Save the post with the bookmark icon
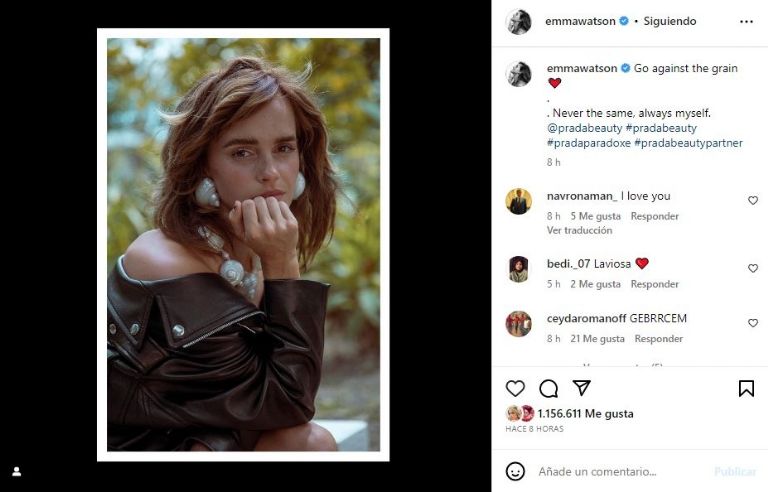This screenshot has width=768, height=492. [746, 388]
